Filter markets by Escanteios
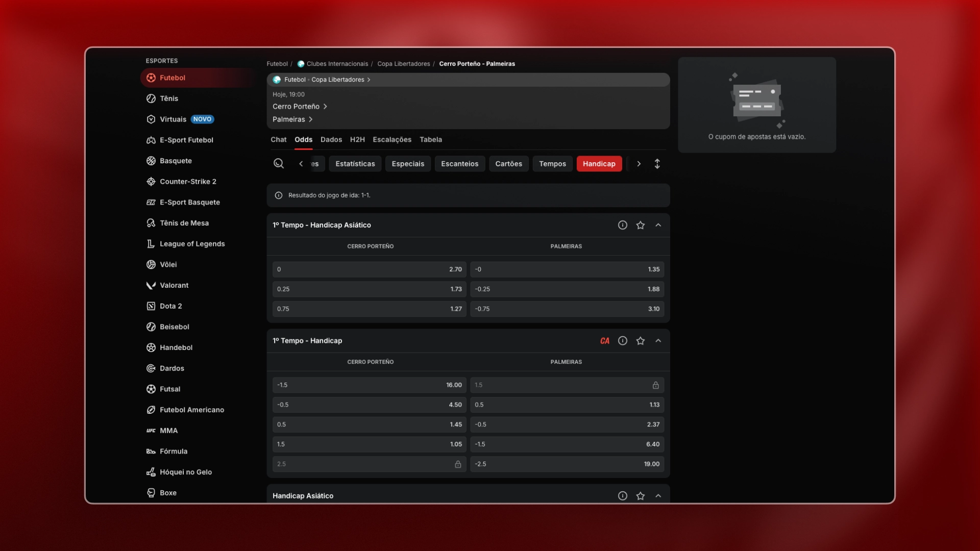The height and width of the screenshot is (551, 980). pos(460,164)
